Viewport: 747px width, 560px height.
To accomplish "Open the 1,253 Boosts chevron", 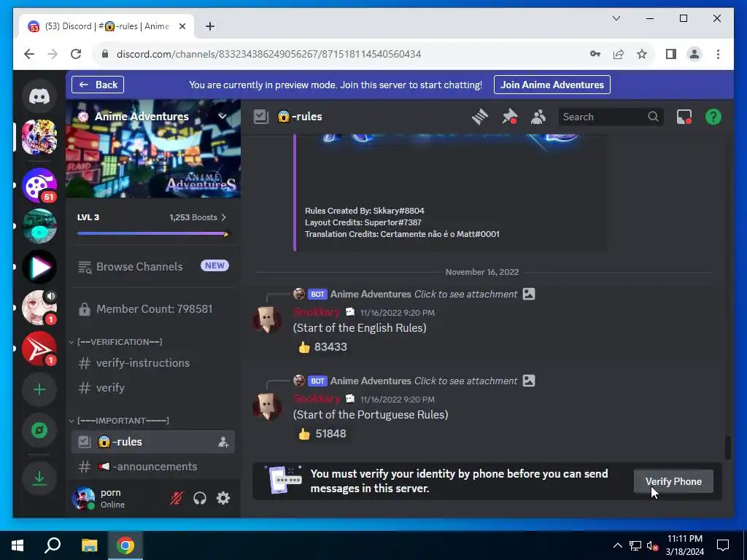I will tap(223, 217).
